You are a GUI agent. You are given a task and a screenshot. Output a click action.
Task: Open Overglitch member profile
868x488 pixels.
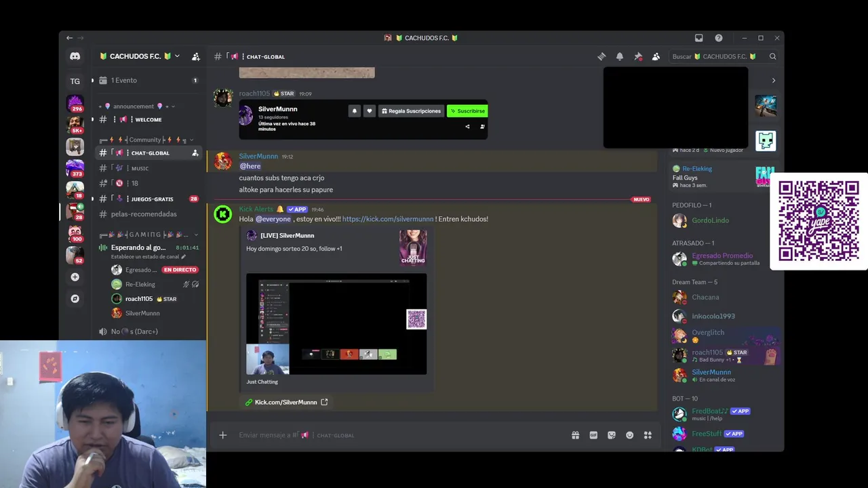click(724, 335)
